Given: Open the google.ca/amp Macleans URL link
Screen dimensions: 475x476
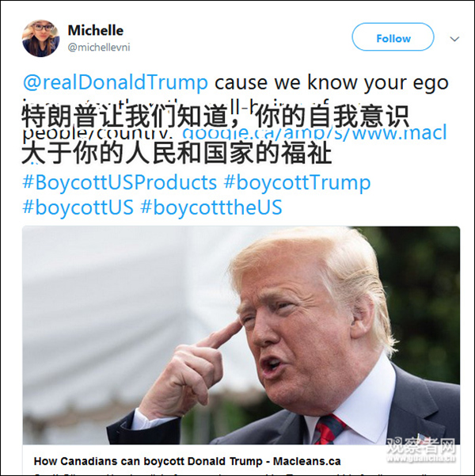Looking at the screenshot, I should tap(314, 132).
